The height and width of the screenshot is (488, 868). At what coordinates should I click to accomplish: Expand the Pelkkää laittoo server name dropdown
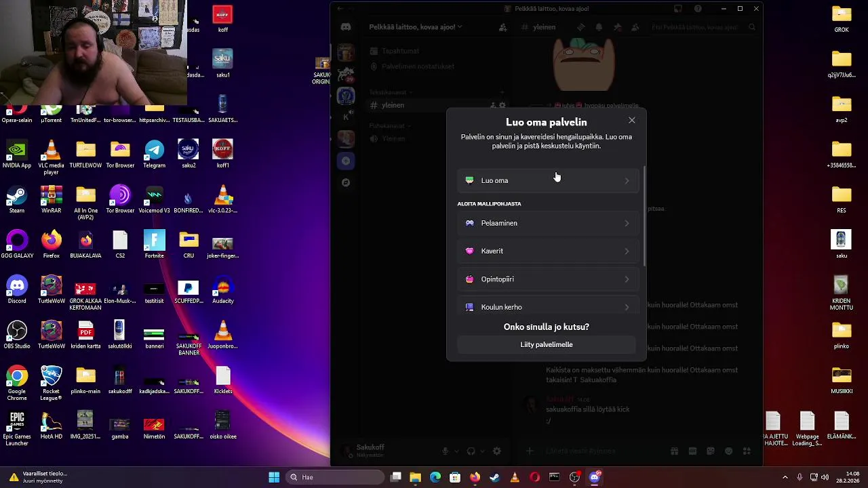tap(416, 27)
